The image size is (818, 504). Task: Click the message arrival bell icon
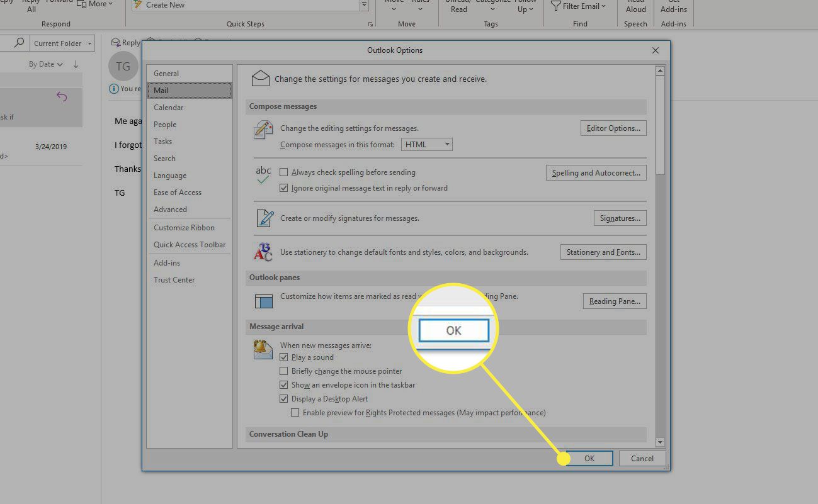coord(263,349)
